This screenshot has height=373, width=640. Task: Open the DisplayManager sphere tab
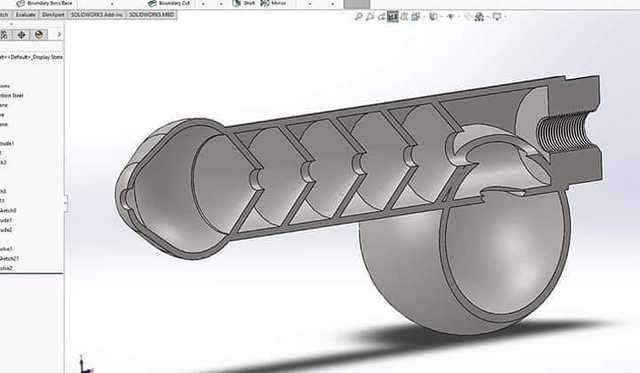click(39, 35)
